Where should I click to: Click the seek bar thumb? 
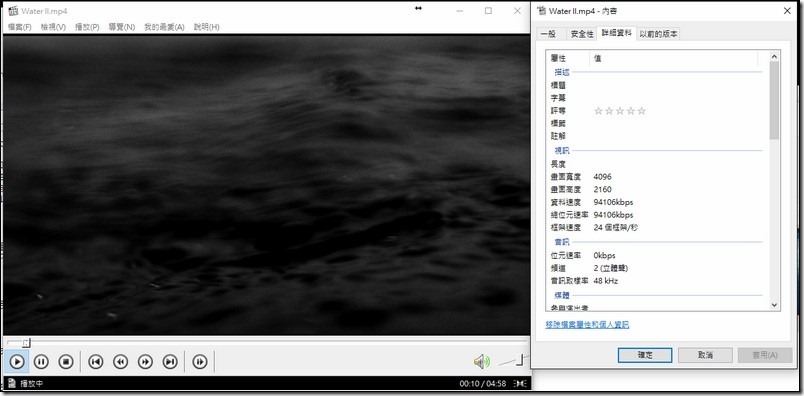pyautogui.click(x=26, y=343)
